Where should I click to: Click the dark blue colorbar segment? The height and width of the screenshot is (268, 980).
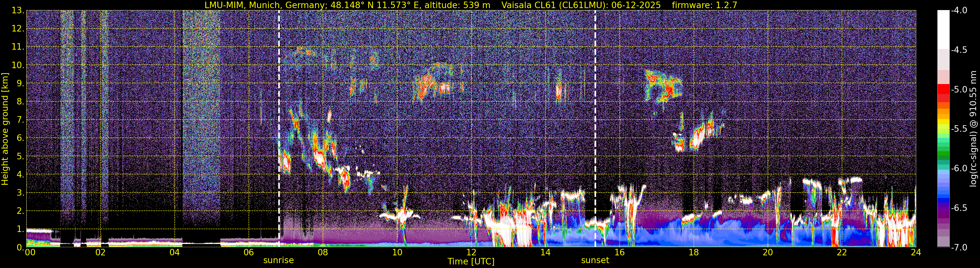click(x=943, y=201)
